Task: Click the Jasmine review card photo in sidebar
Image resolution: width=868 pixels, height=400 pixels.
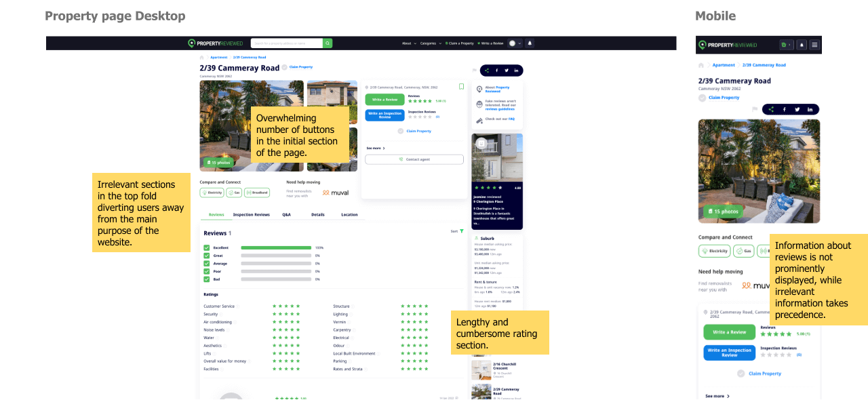Action: click(x=497, y=157)
